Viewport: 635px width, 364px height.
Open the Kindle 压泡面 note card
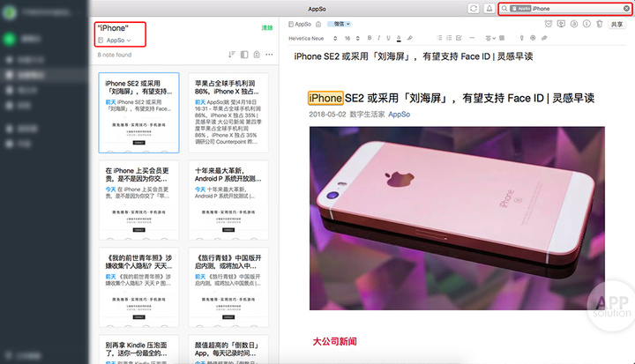click(138, 349)
